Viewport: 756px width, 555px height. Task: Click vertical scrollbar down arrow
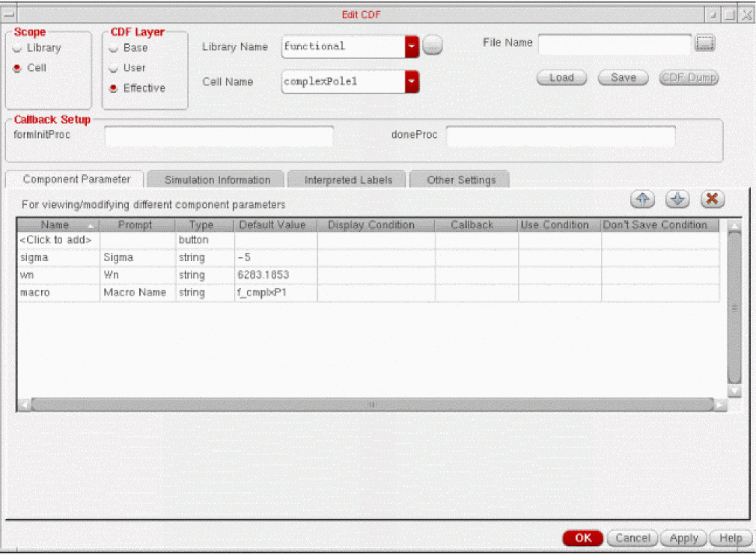coord(734,390)
